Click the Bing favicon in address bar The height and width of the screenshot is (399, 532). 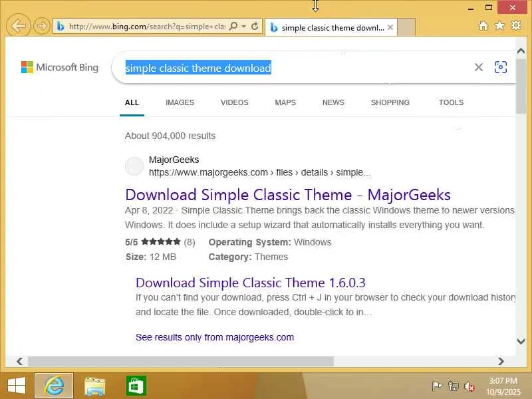61,26
